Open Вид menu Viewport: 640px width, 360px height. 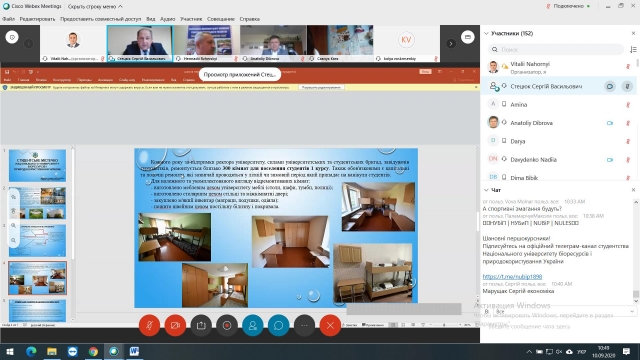click(151, 19)
